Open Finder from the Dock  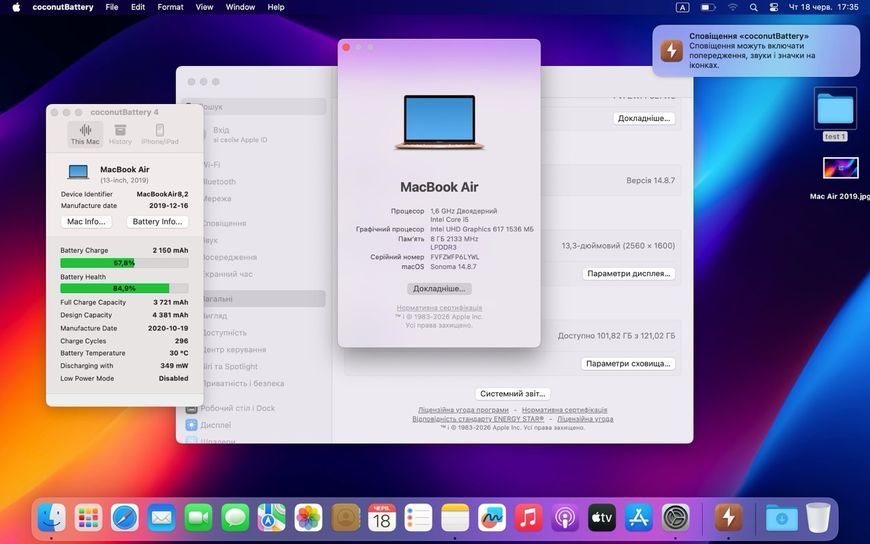[x=52, y=517]
